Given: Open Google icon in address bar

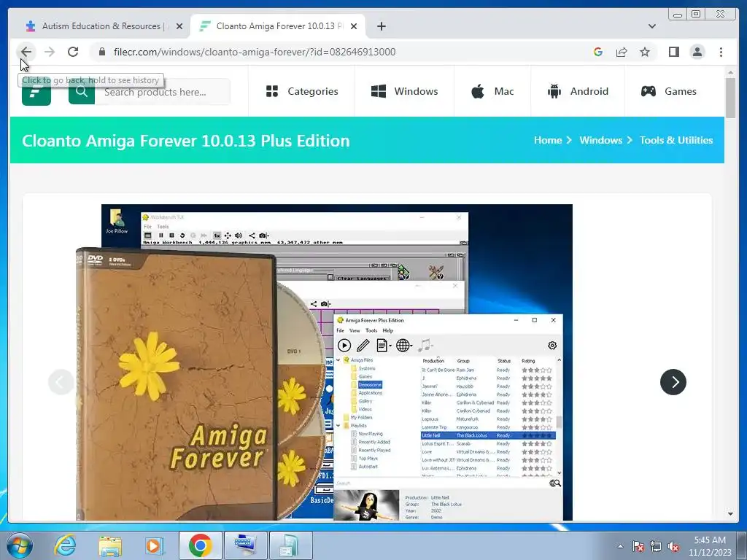Looking at the screenshot, I should pyautogui.click(x=598, y=52).
